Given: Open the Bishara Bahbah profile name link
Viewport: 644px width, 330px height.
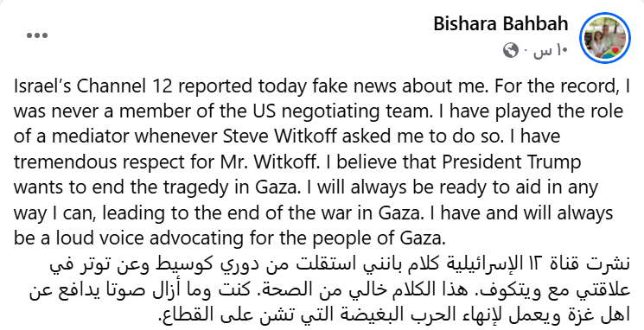Looking at the screenshot, I should [501, 24].
